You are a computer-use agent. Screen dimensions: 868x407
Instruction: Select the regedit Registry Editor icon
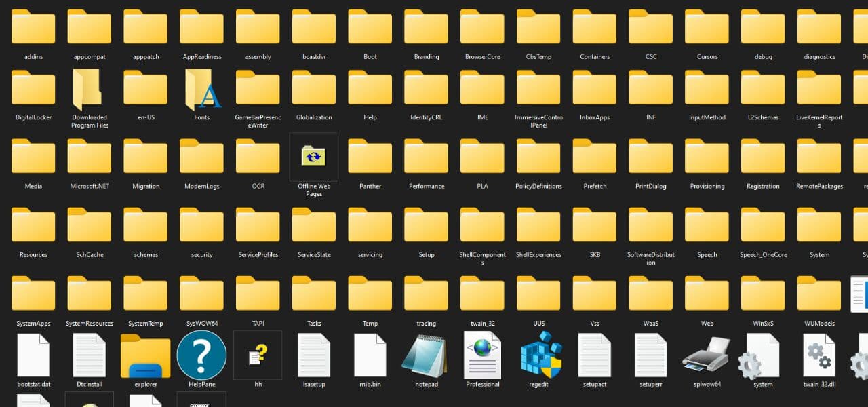pos(538,355)
